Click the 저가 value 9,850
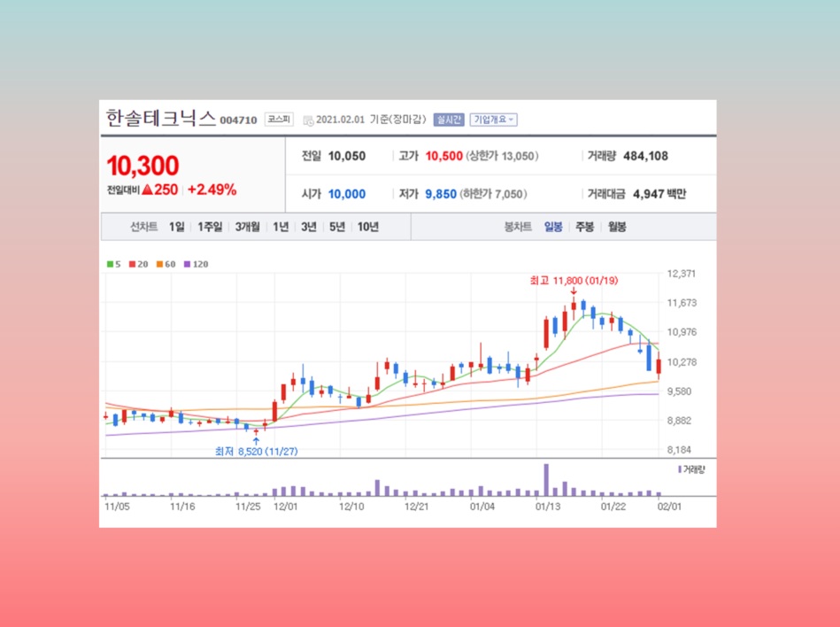This screenshot has height=627, width=840. (441, 194)
